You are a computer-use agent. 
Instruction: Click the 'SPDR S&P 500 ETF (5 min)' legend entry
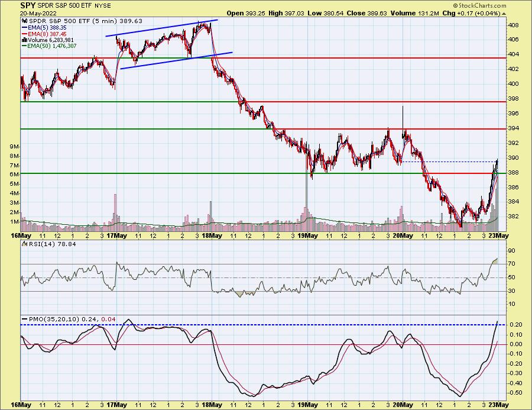(x=73, y=21)
